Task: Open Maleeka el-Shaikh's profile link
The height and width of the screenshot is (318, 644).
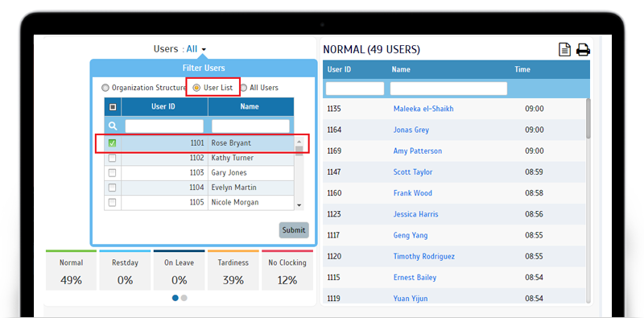Action: 423,109
